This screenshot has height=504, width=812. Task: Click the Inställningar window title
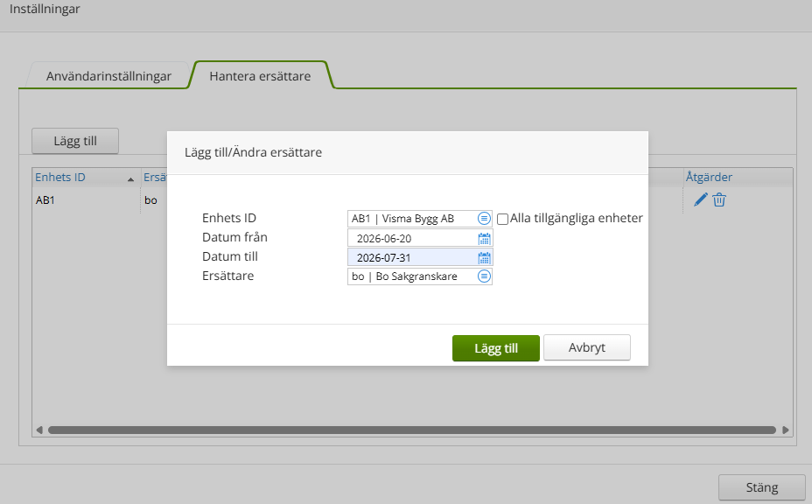45,9
